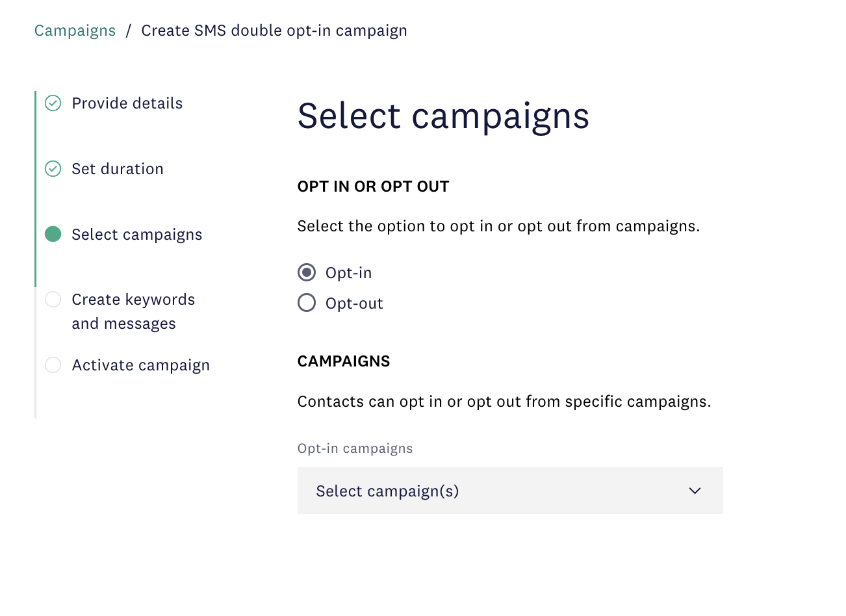Navigate back via the Campaigns breadcrumb link
Screen dimensions: 846x616
(x=75, y=30)
